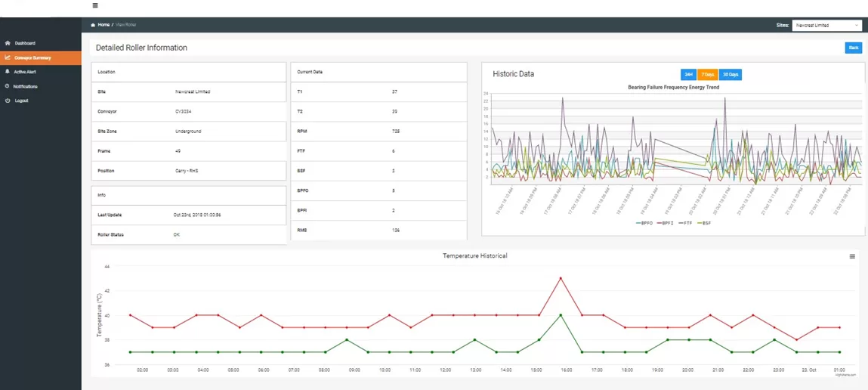Click the home icon in breadcrumb

click(93, 25)
